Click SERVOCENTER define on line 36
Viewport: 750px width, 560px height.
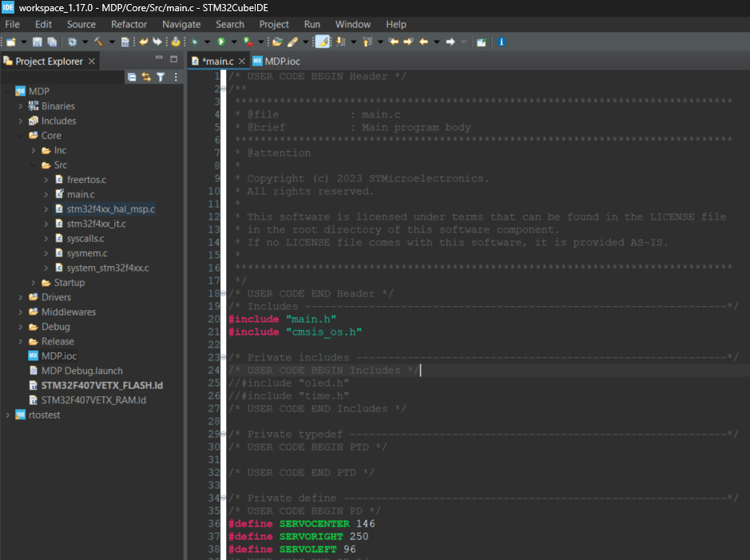click(x=314, y=524)
